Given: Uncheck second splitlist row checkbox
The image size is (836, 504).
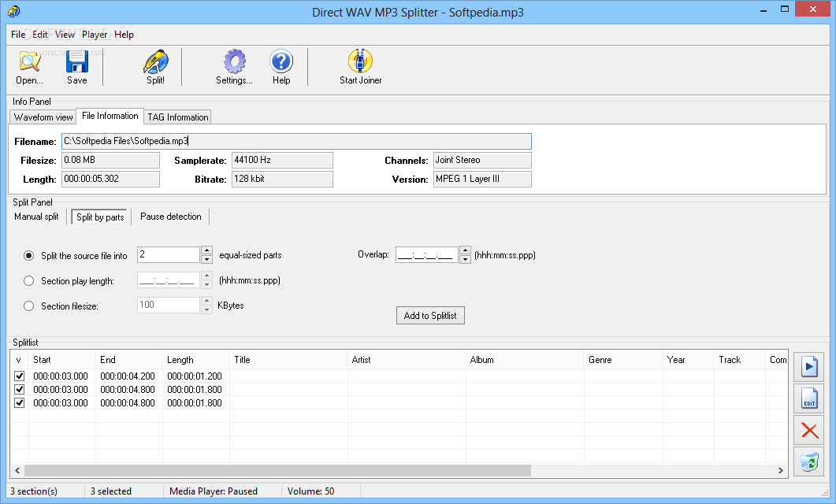Looking at the screenshot, I should [x=19, y=390].
